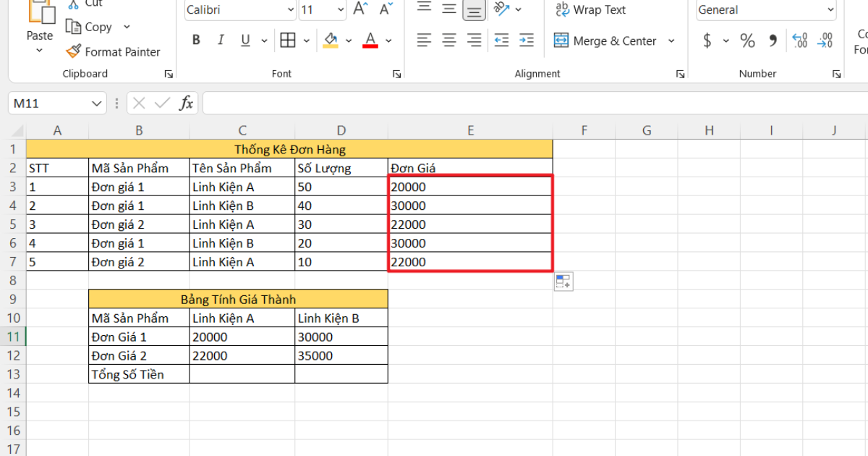868x456 pixels.
Task: Select the title cell Thống Kê Đơn Hàng
Action: (x=289, y=149)
